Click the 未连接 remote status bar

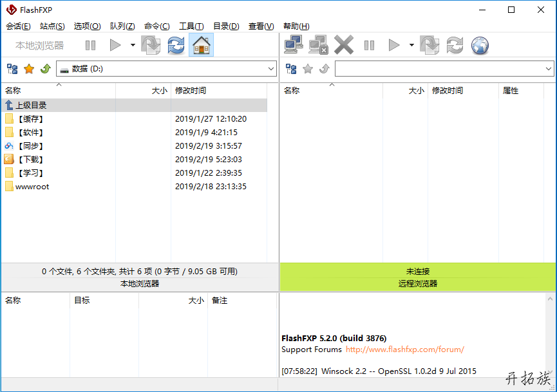(418, 271)
